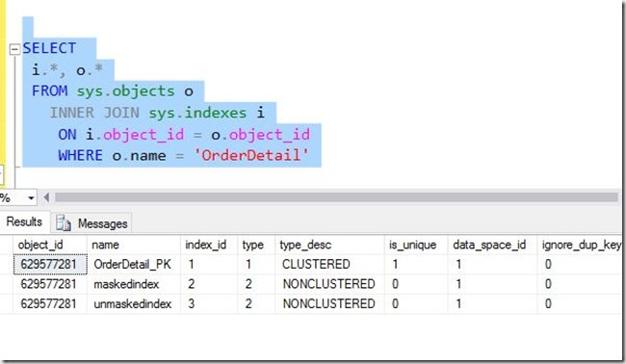The width and height of the screenshot is (626, 364).
Task: Click the row header of maskedindex row
Action: (x=7, y=284)
